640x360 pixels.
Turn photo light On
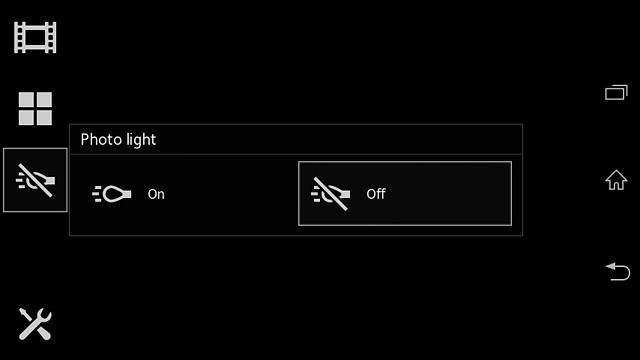(x=184, y=194)
